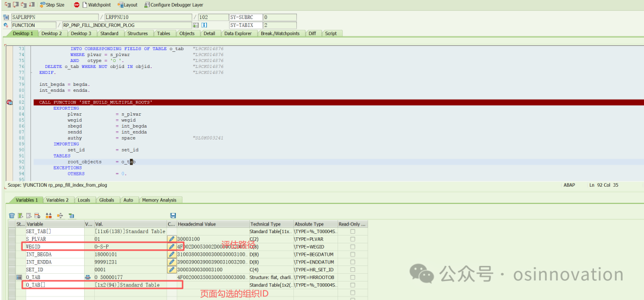The width and height of the screenshot is (644, 300).
Task: Switch to the Auto tab
Action: pos(128,200)
